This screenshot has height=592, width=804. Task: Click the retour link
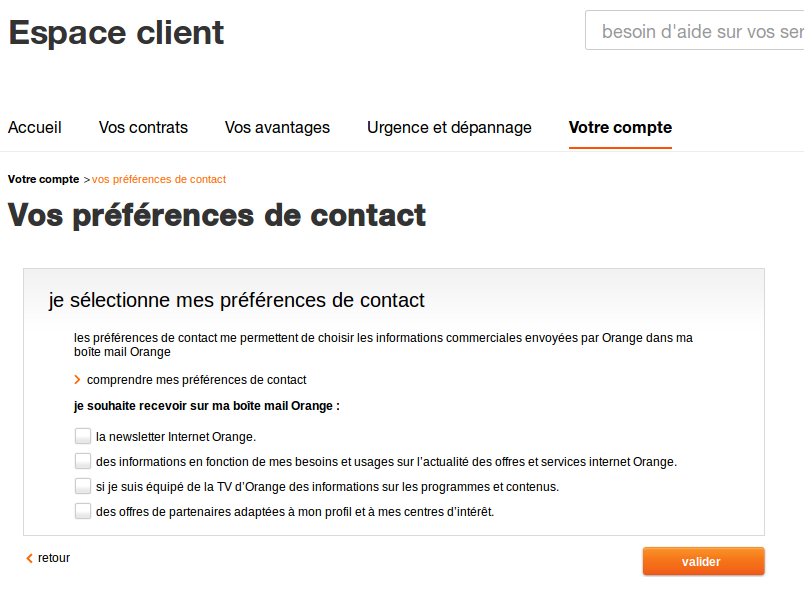coord(54,558)
